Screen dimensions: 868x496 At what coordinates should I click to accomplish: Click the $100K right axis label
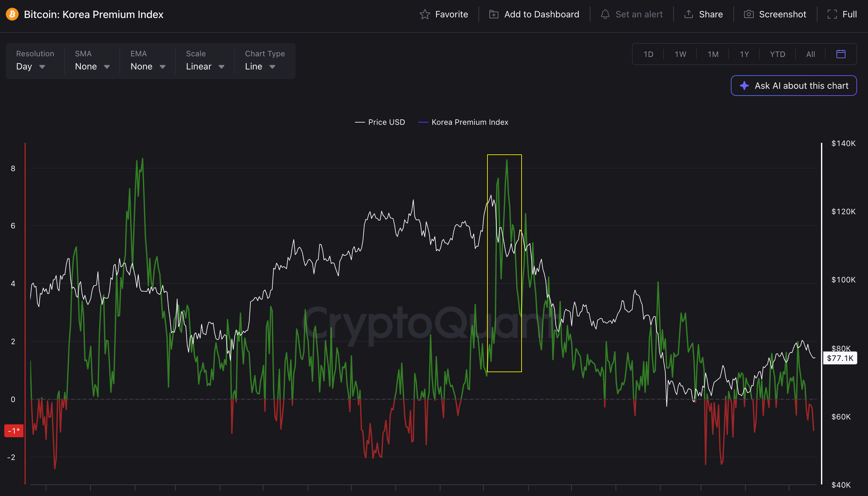click(x=844, y=280)
